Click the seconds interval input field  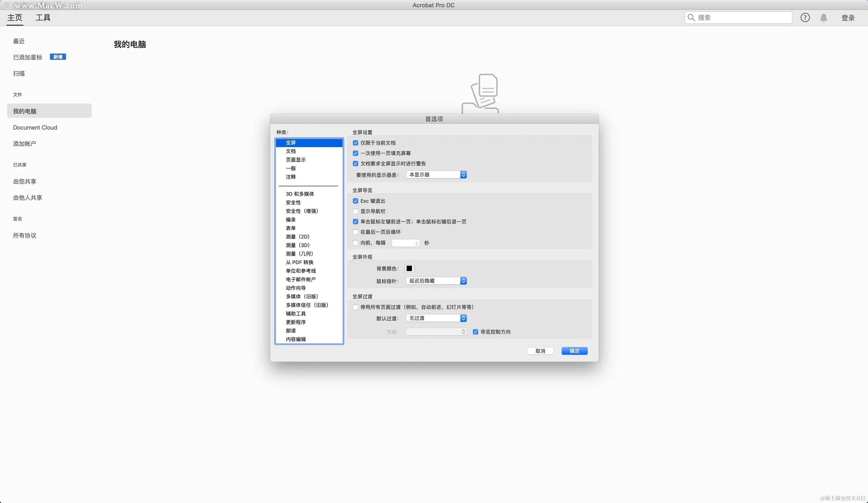[x=405, y=243]
